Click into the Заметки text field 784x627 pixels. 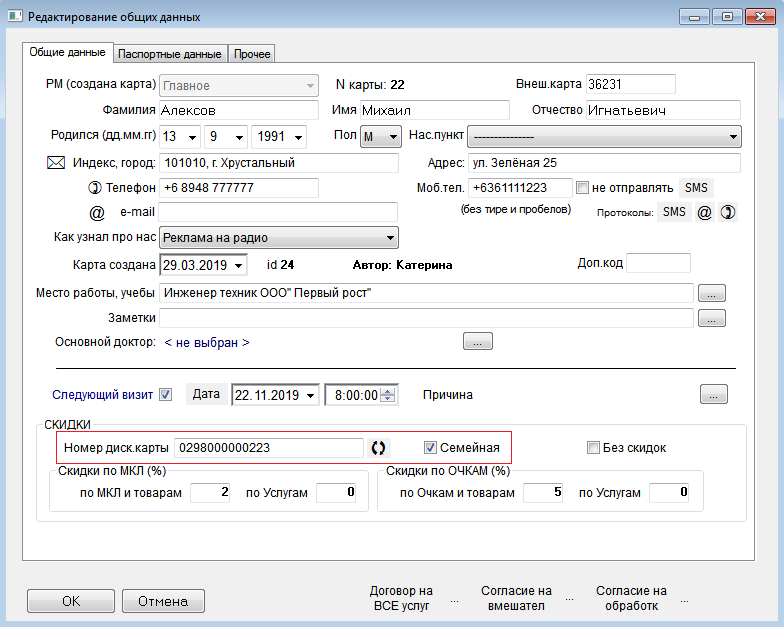(x=426, y=318)
